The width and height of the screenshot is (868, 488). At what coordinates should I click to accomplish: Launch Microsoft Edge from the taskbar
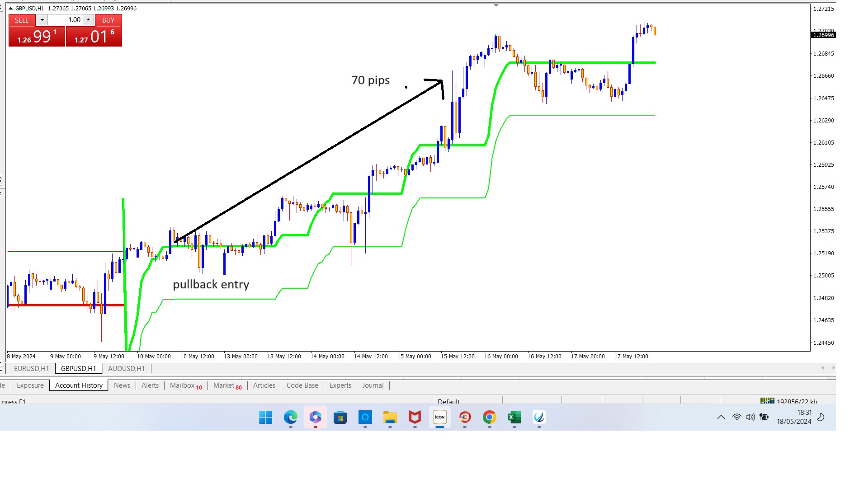(x=290, y=417)
